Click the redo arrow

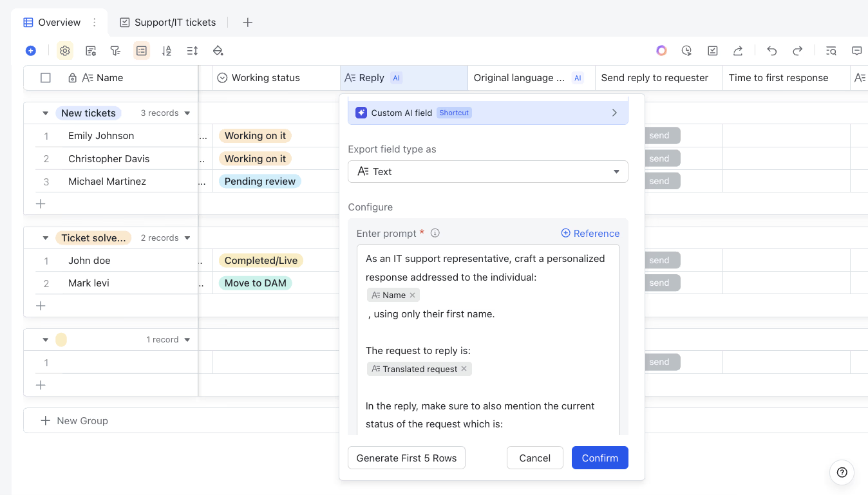797,51
